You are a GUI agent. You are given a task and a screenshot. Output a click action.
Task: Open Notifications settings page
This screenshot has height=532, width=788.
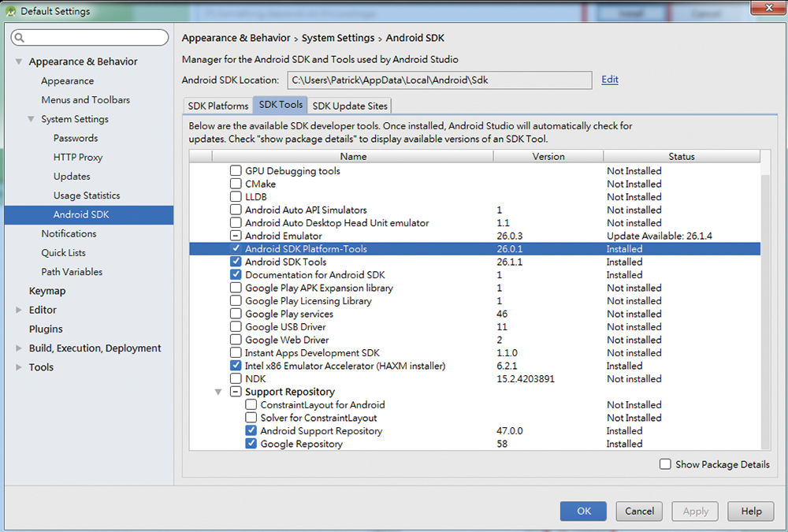click(69, 234)
